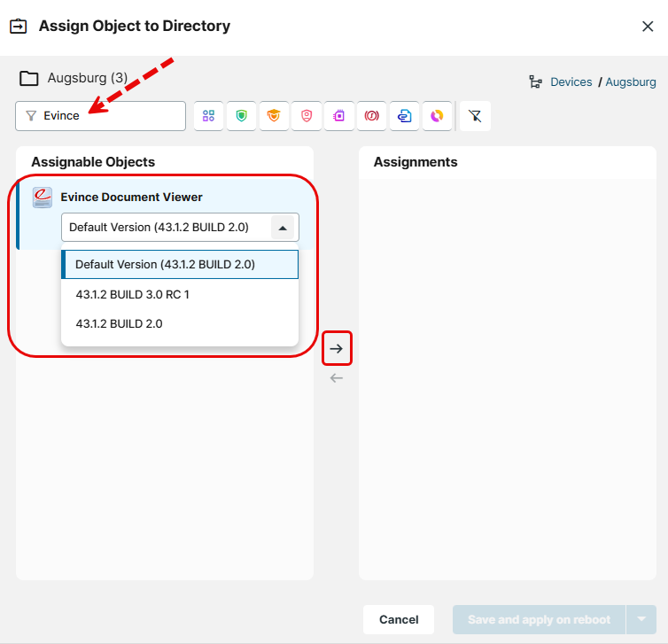668x644 pixels.
Task: Cancel the assignment dialog
Action: click(399, 619)
